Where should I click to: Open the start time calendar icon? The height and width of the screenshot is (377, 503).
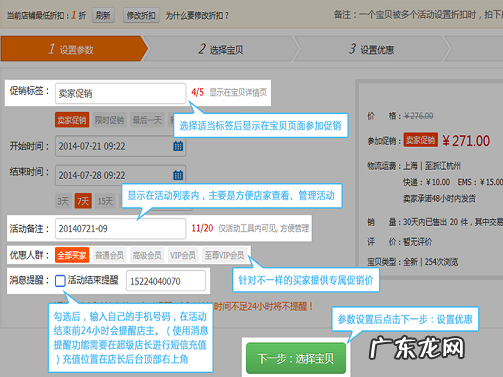[178, 146]
